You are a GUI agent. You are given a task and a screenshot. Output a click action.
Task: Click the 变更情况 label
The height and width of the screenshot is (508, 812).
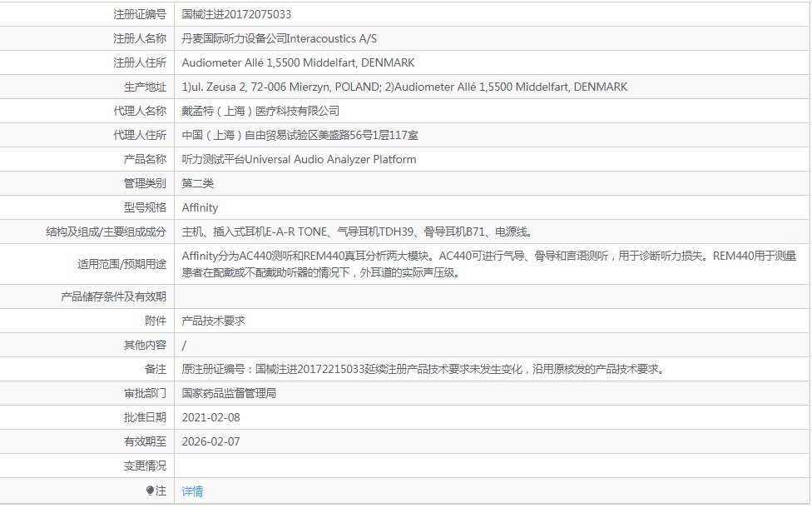(145, 466)
